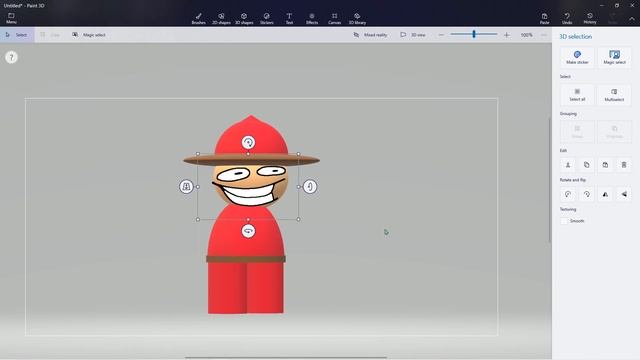Image resolution: width=640 pixels, height=360 pixels.
Task: Click Paste in the top bar
Action: (544, 18)
